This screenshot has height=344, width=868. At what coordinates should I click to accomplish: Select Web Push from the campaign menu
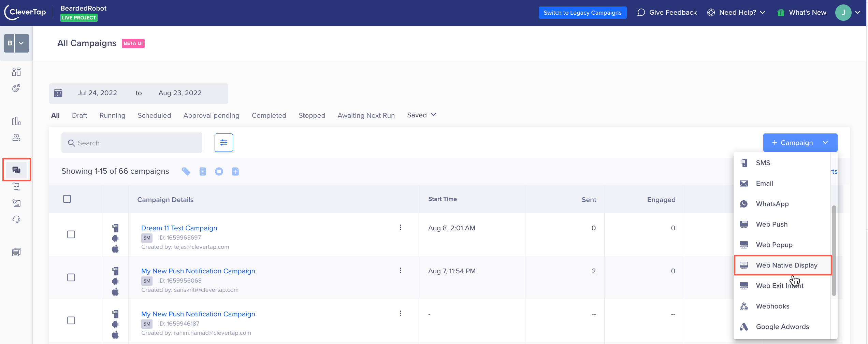[783, 224]
